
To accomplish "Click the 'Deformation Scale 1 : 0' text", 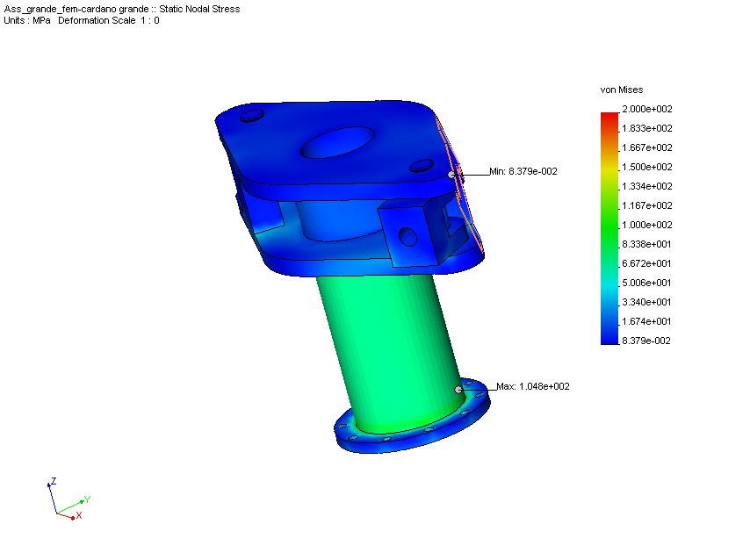I will pos(109,20).
